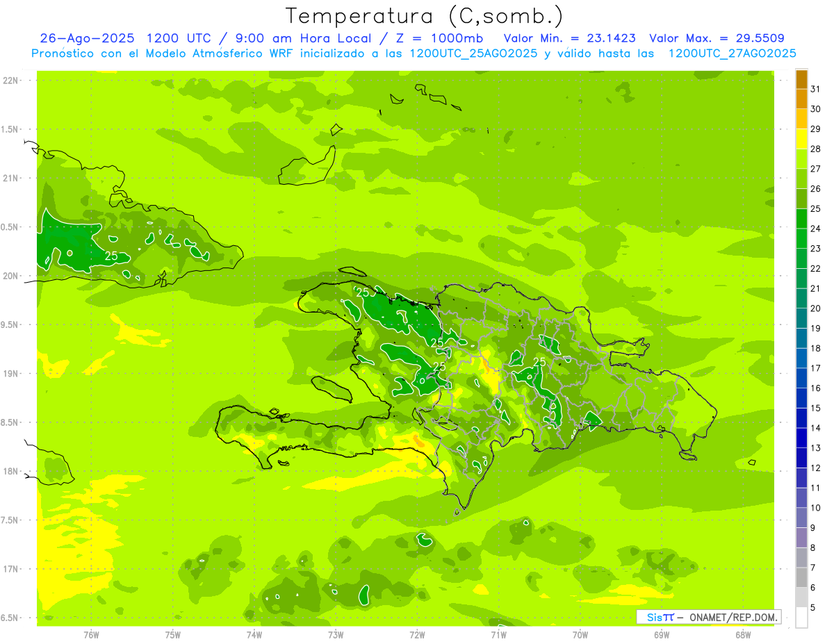Screen dimensions: 834x644
Task: Click the initialization time '1200UTC_25AGO2025'
Action: click(473, 53)
